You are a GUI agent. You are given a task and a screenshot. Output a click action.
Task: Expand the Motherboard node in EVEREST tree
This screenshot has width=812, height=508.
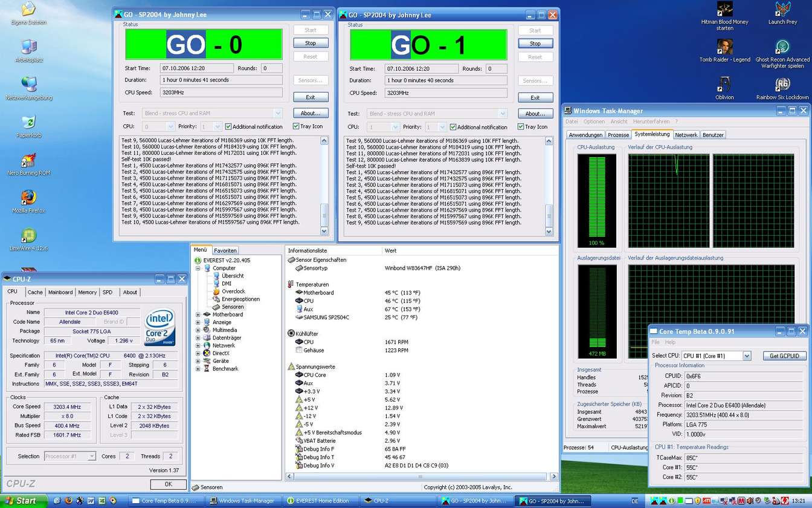pos(198,314)
